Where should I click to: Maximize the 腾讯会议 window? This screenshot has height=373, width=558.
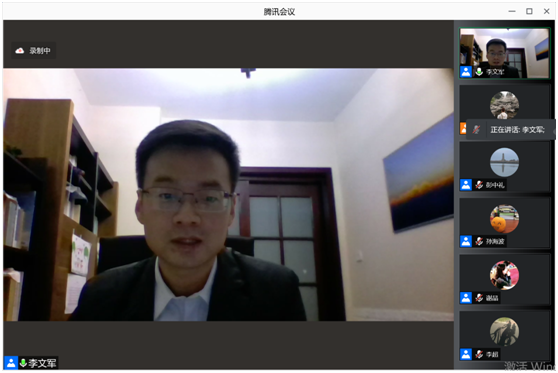529,11
